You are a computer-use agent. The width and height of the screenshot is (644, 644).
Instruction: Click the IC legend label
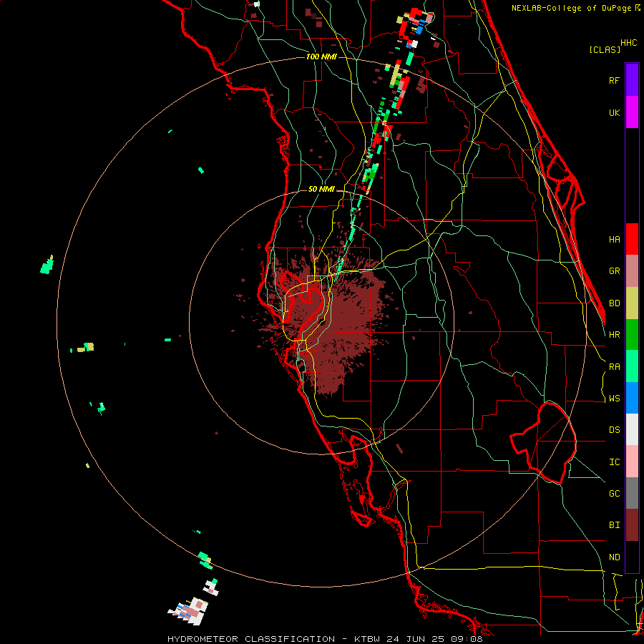[614, 462]
